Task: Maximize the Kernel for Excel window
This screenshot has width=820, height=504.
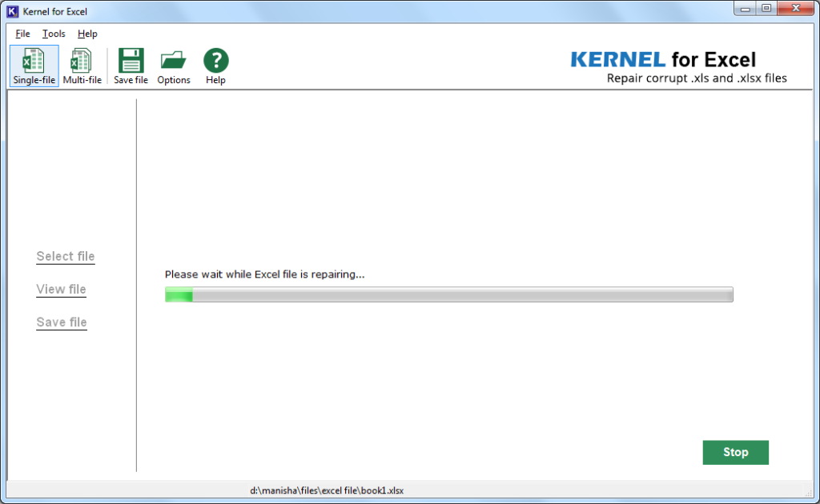Action: [766, 9]
